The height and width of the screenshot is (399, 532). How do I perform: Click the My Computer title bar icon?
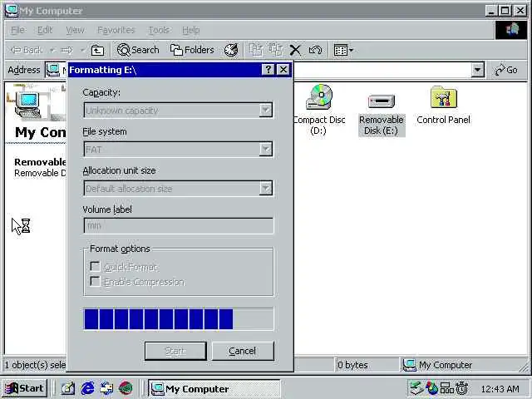click(x=12, y=10)
